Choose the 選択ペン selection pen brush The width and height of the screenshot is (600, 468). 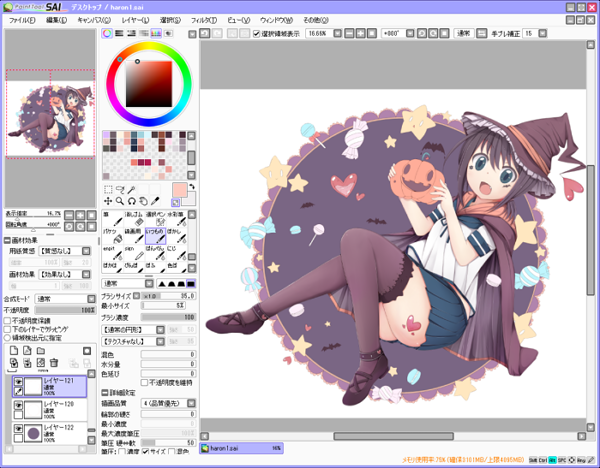point(155,219)
